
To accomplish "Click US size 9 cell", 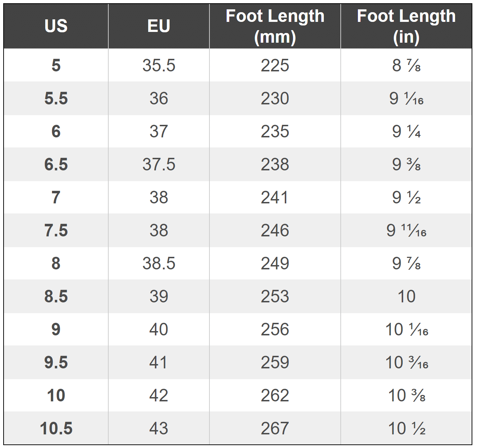I will [x=56, y=329].
